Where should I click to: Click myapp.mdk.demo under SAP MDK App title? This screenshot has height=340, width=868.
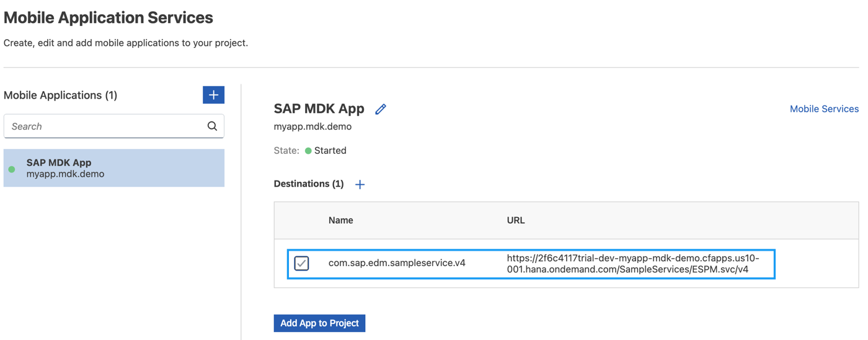point(312,127)
